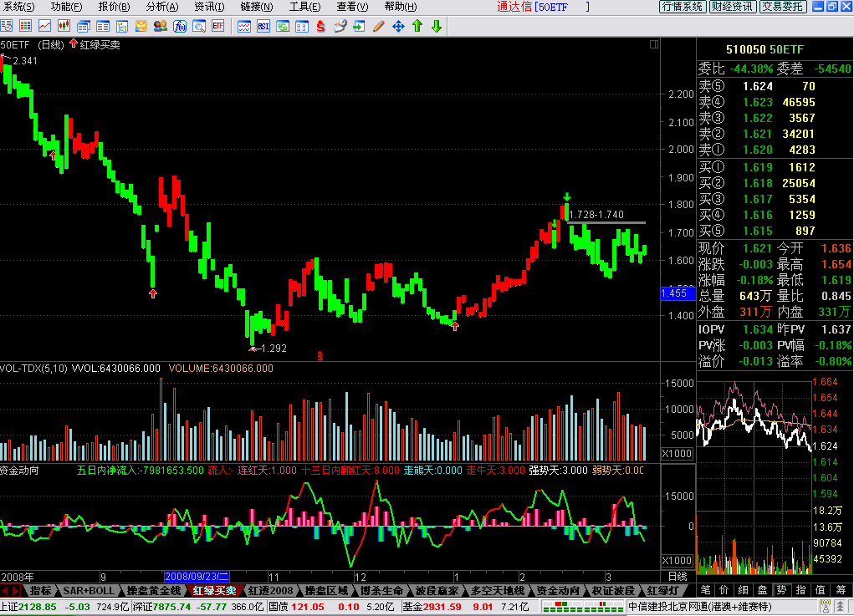
Task: Select the 资金动向 tab
Action: point(558,590)
